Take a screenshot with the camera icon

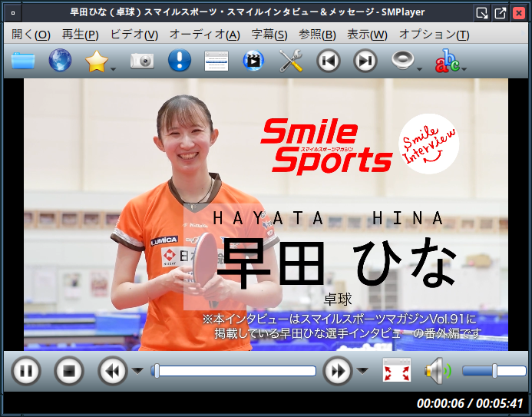tap(142, 61)
